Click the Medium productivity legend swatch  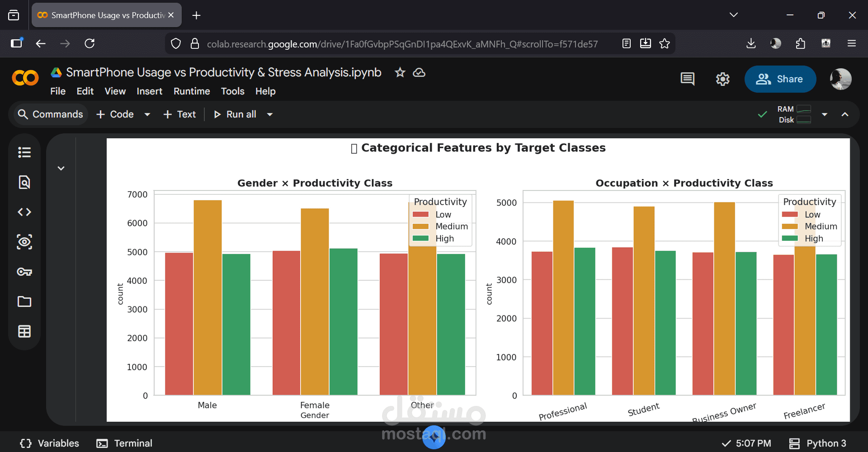tap(421, 226)
